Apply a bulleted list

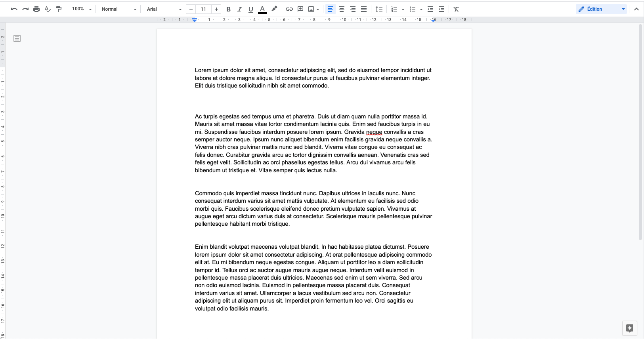[413, 9]
